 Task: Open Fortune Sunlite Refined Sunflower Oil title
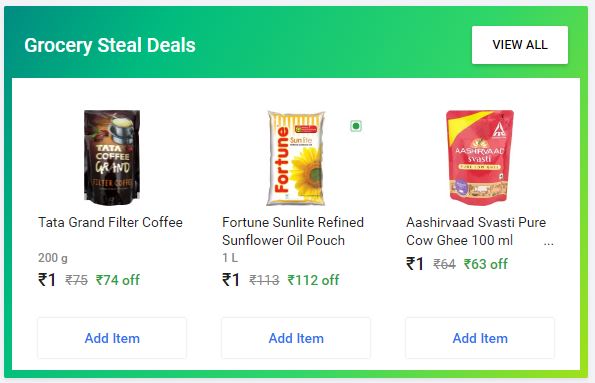293,231
